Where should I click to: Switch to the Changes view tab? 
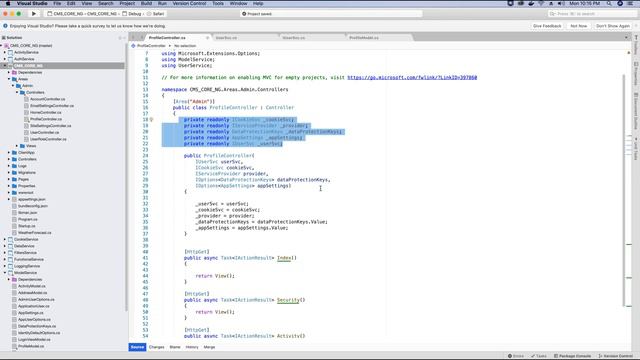(x=156, y=347)
